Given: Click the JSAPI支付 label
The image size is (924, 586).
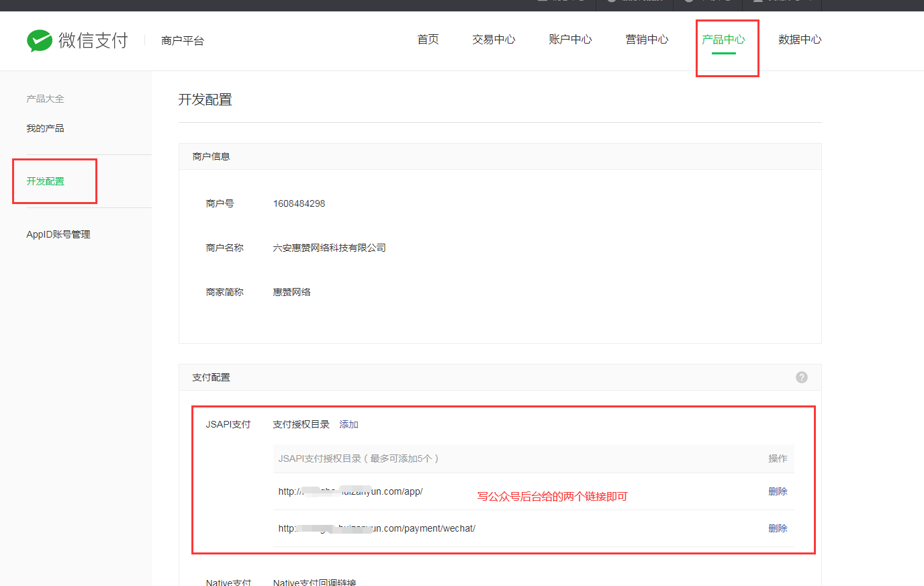Looking at the screenshot, I should tap(228, 424).
